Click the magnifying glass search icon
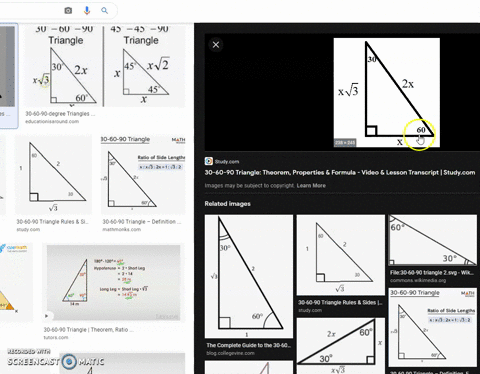The width and height of the screenshot is (480, 374). click(104, 11)
